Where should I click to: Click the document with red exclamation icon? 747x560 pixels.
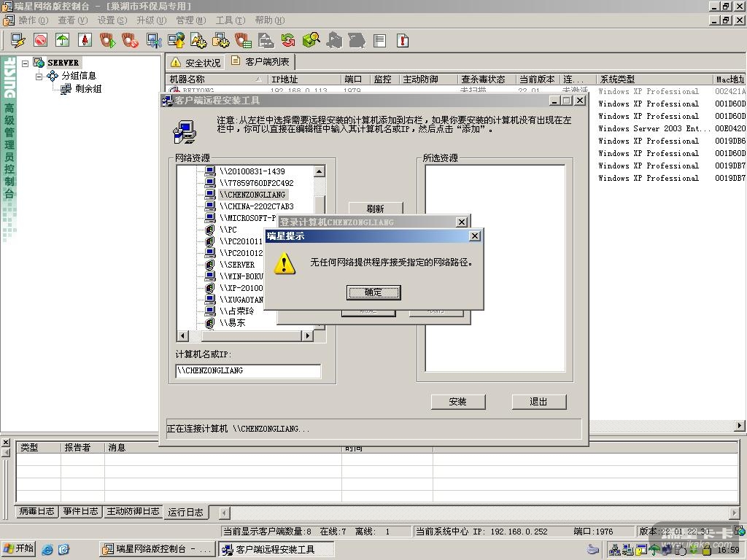(403, 41)
